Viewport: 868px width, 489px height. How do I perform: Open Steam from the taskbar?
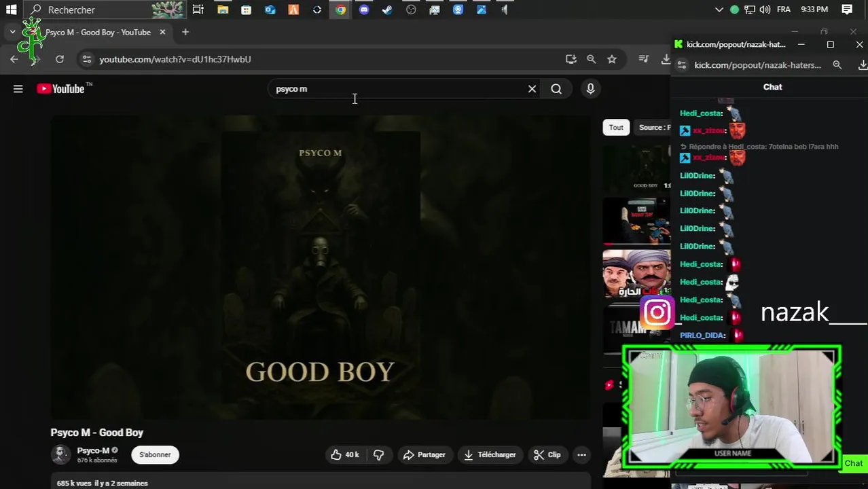pyautogui.click(x=387, y=10)
